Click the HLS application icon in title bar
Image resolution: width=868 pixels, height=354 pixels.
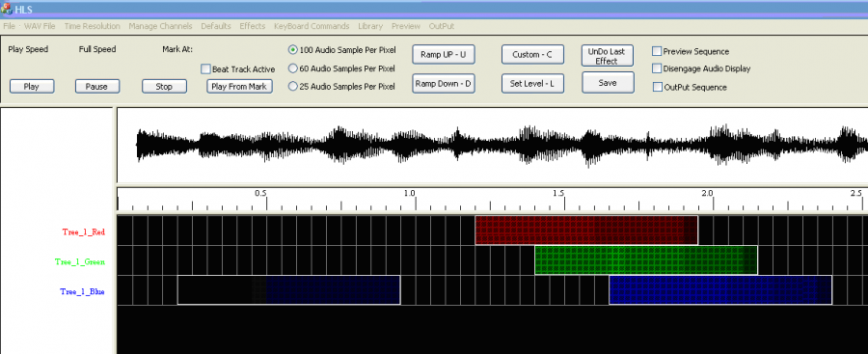[6, 9]
